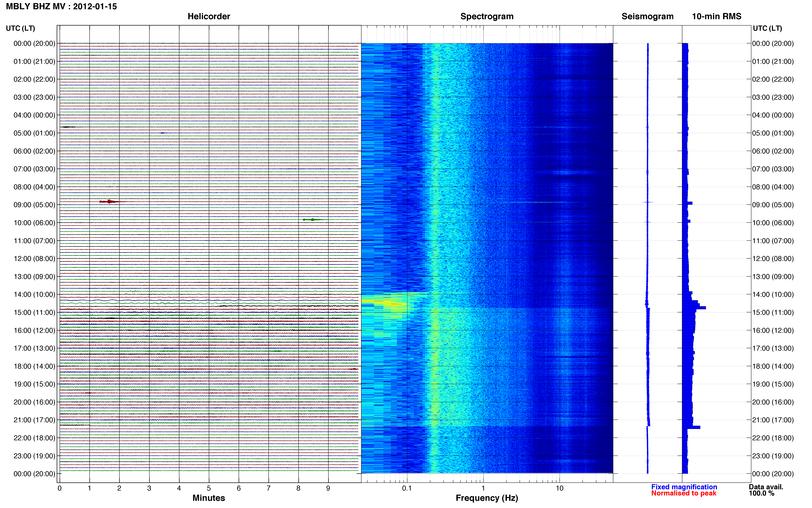Click the 'Seismogram' panel heading
This screenshot has width=812, height=508.
(x=647, y=16)
